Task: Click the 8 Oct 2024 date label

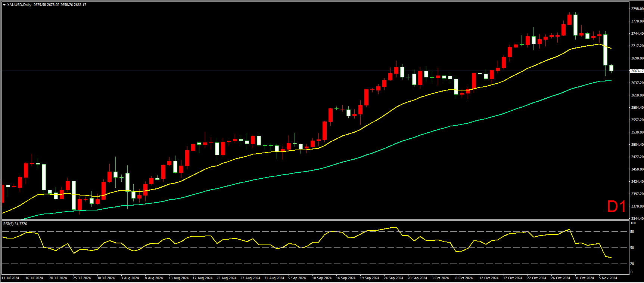Action: [464, 278]
